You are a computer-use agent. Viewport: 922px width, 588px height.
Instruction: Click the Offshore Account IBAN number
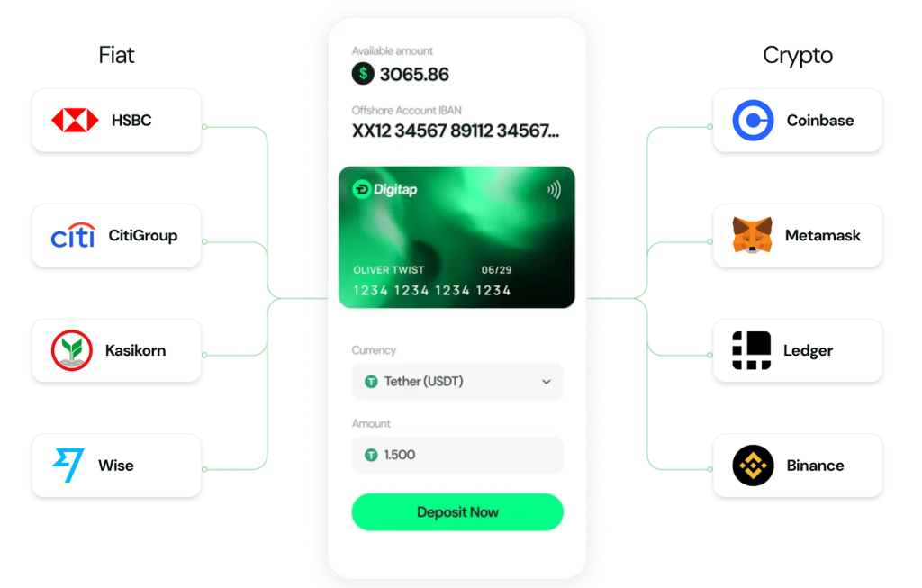pyautogui.click(x=455, y=131)
